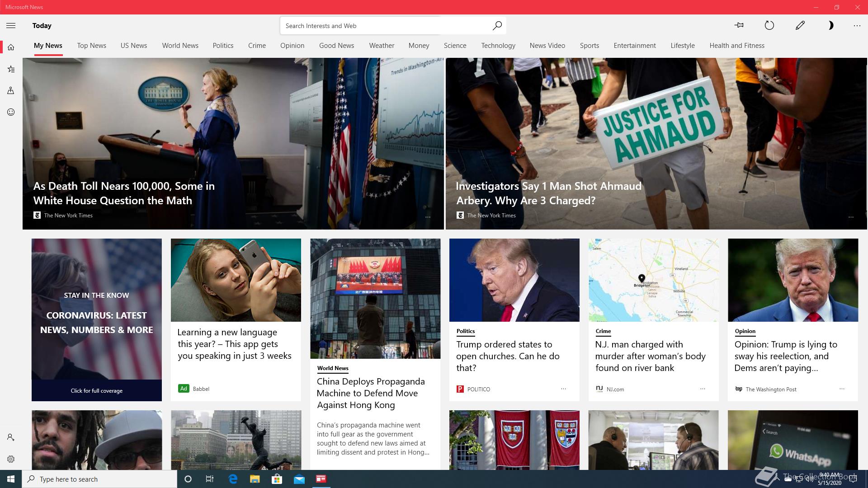The height and width of the screenshot is (488, 868).
Task: Open the Windows Start menu
Action: (x=11, y=479)
